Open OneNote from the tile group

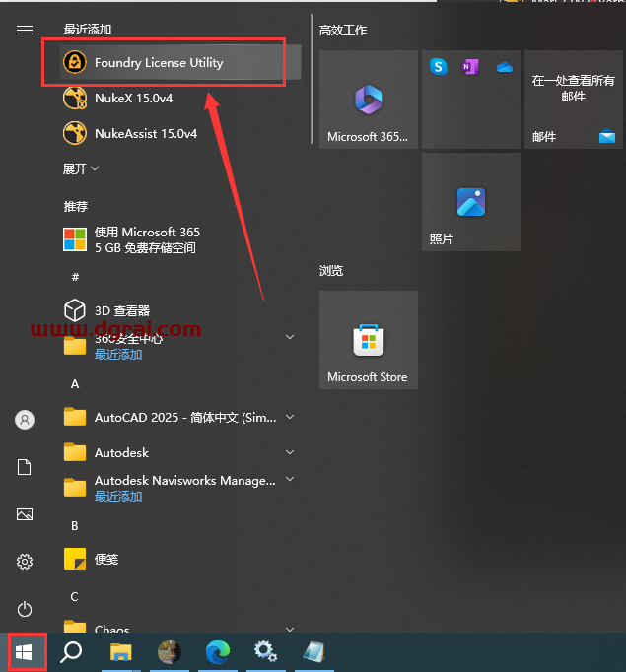[470, 67]
